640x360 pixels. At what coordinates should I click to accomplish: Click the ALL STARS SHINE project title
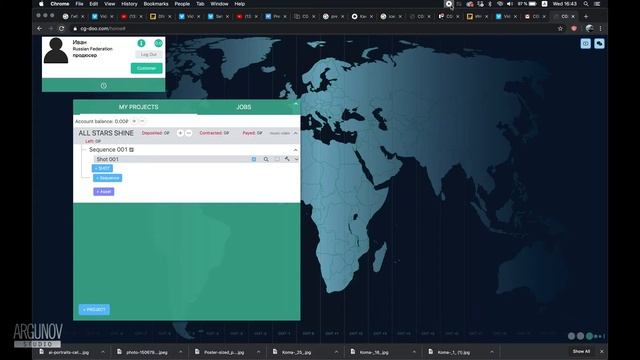click(x=106, y=133)
